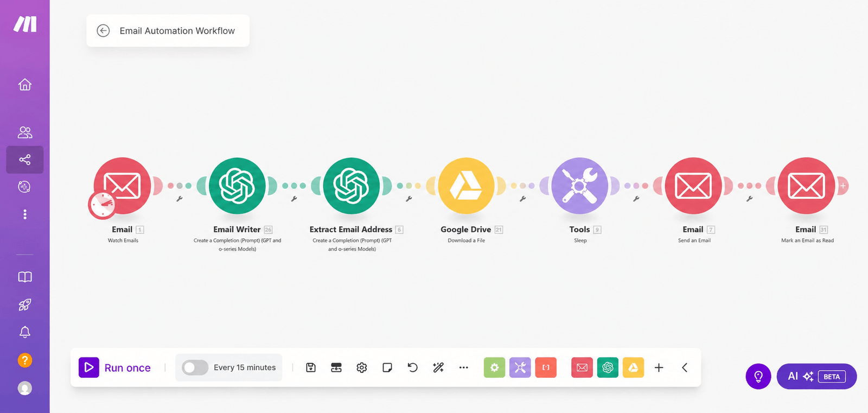
Task: Open the notifications bell
Action: 25,332
